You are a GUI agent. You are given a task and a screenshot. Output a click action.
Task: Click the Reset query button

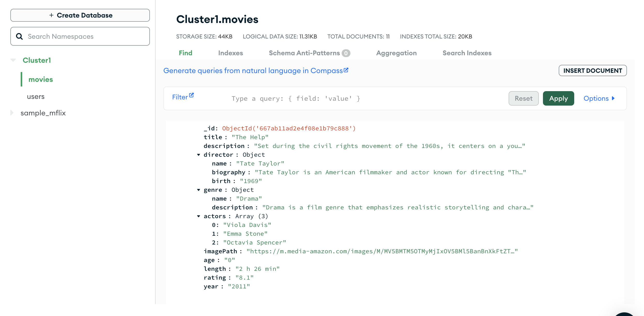(x=523, y=98)
